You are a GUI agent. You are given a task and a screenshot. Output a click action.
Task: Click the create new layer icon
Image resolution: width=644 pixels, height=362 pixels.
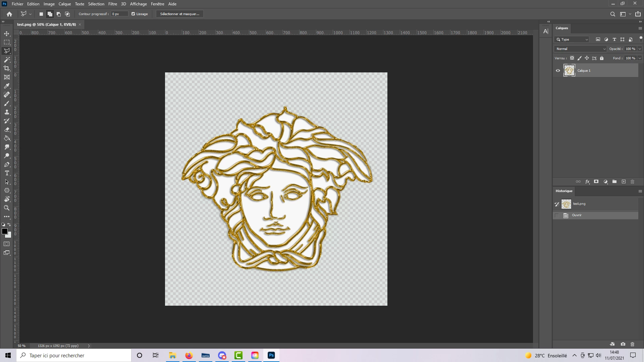(624, 182)
